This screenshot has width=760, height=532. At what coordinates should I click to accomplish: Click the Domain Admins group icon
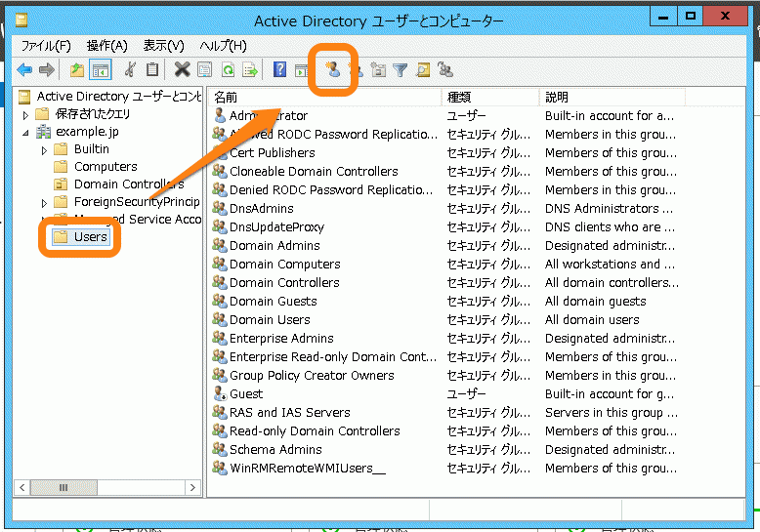(220, 245)
